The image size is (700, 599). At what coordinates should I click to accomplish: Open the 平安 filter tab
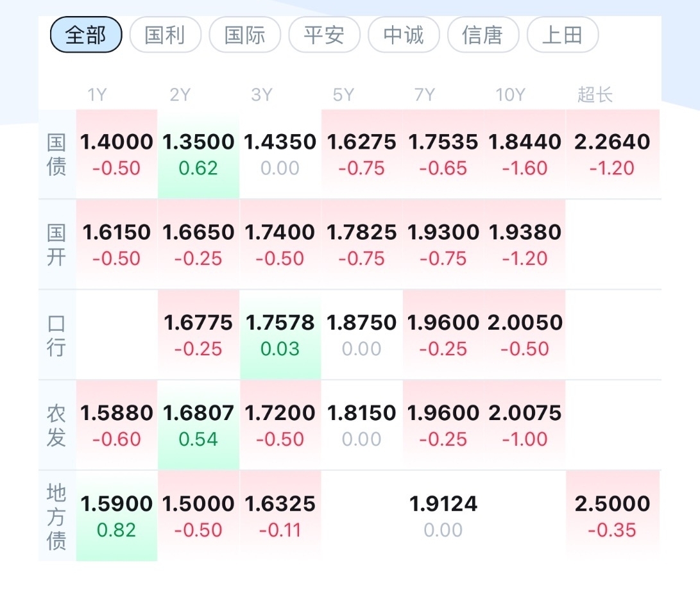click(324, 35)
